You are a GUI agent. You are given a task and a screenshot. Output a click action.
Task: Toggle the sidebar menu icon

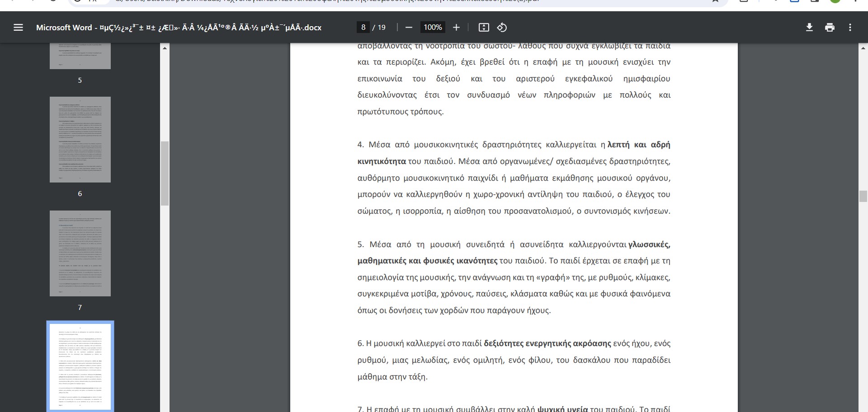(x=18, y=28)
